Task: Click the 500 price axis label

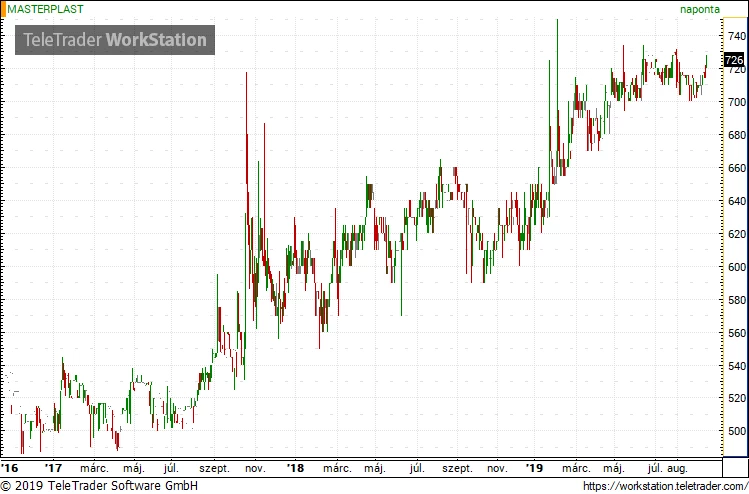Action: coord(736,432)
